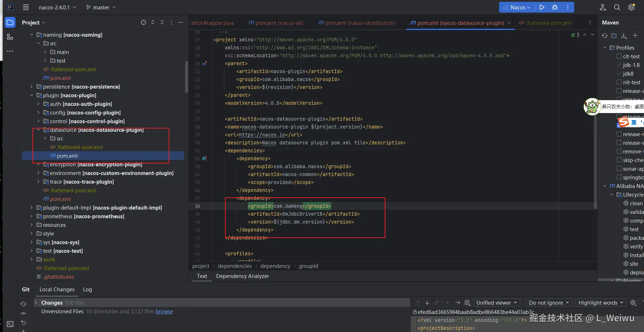This screenshot has height=332, width=644.
Task: Open Structure tool window icon
Action: click(x=10, y=37)
